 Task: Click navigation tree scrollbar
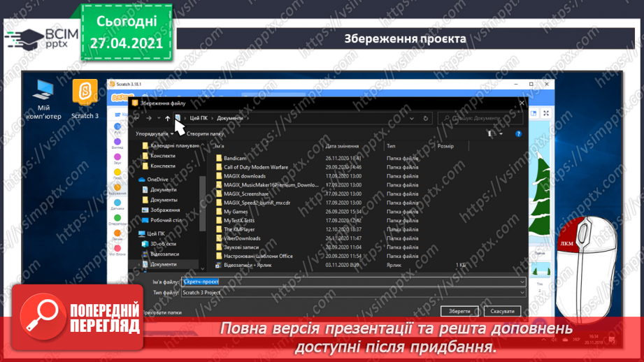point(202,204)
